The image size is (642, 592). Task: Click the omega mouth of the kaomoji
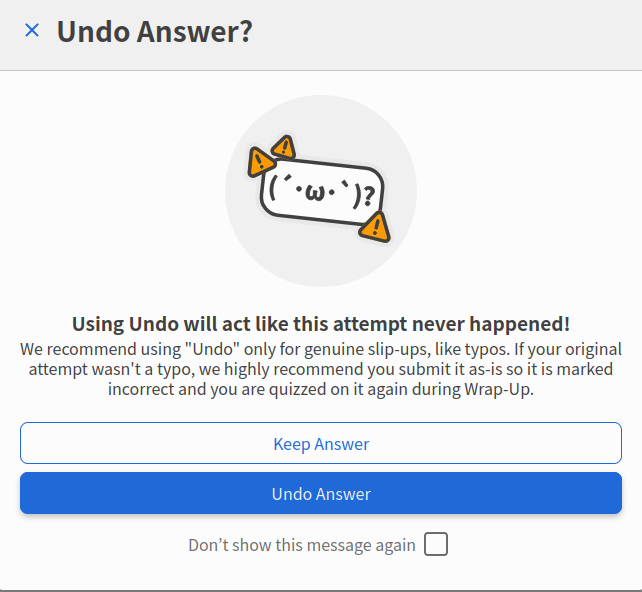tap(314, 192)
